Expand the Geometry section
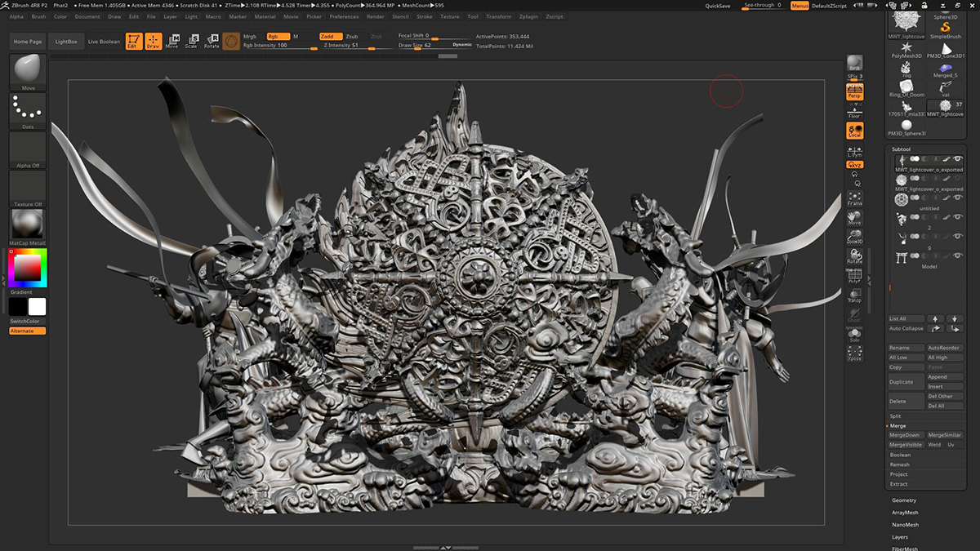This screenshot has height=551, width=980. click(x=904, y=500)
